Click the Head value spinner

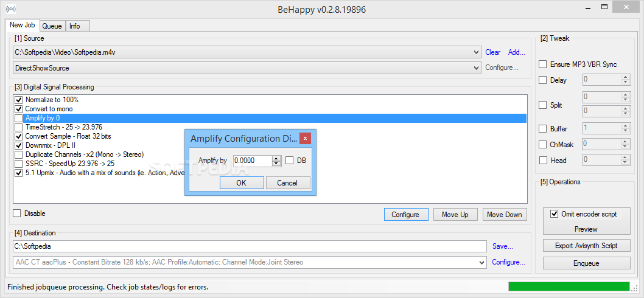pos(626,160)
